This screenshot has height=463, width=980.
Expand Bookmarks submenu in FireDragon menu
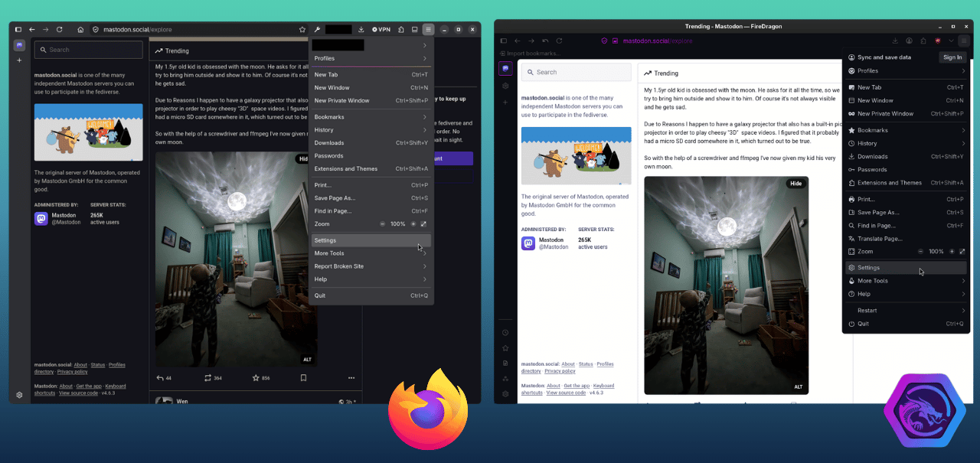906,130
